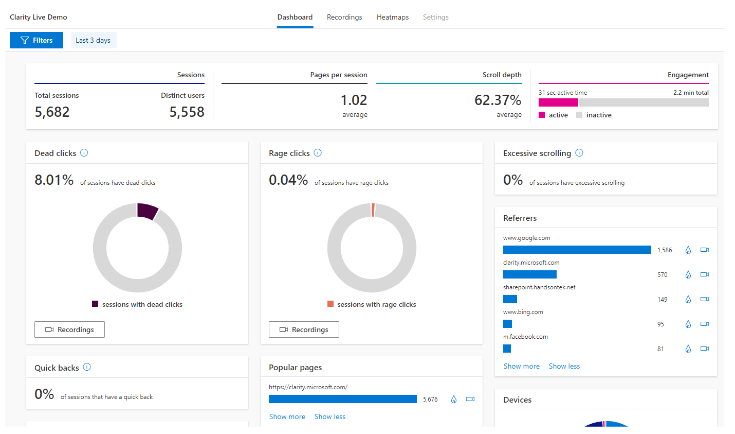Image resolution: width=735 pixels, height=434 pixels.
Task: Open info icon next to Rage clicks
Action: click(318, 153)
